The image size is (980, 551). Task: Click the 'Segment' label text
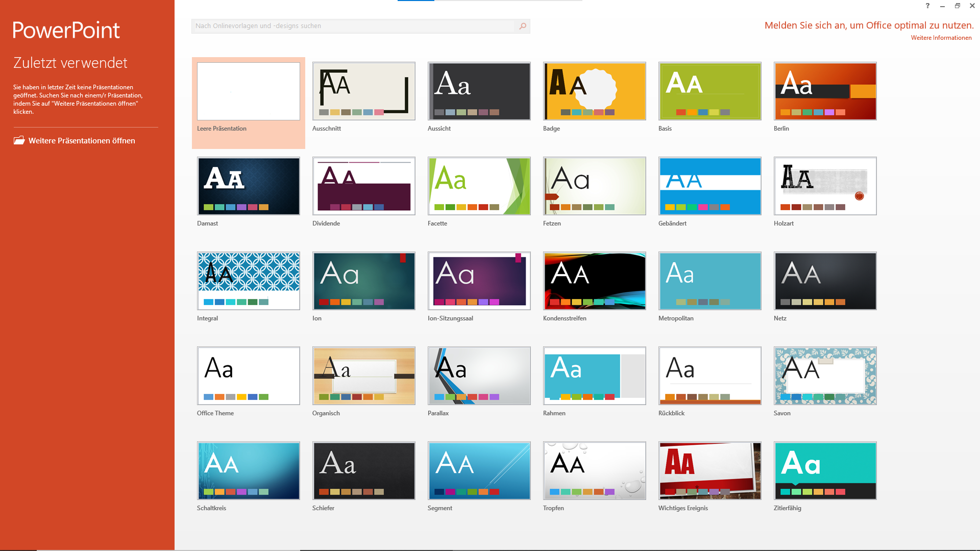point(440,508)
